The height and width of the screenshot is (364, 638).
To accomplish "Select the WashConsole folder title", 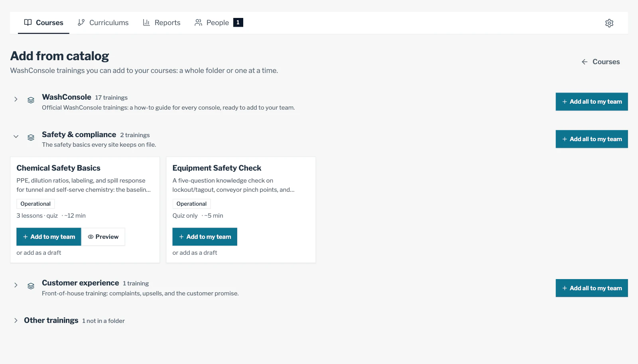I will click(x=67, y=97).
